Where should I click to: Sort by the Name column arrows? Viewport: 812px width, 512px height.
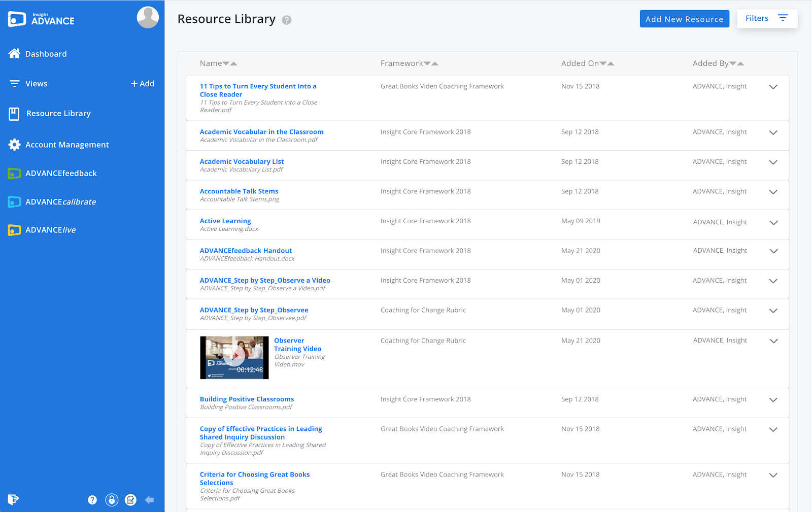[x=230, y=63]
